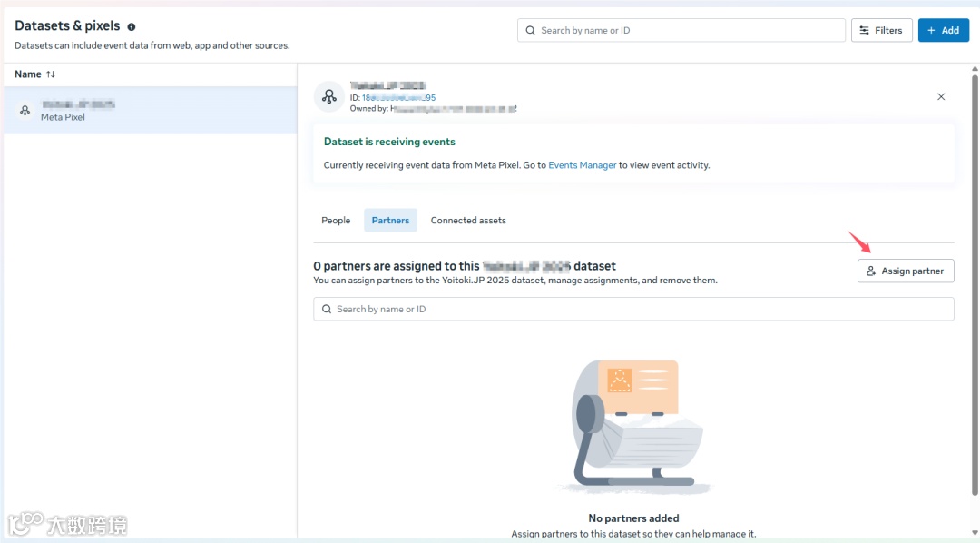This screenshot has width=980, height=543.
Task: Click the blurred dataset ID link
Action: pos(398,97)
